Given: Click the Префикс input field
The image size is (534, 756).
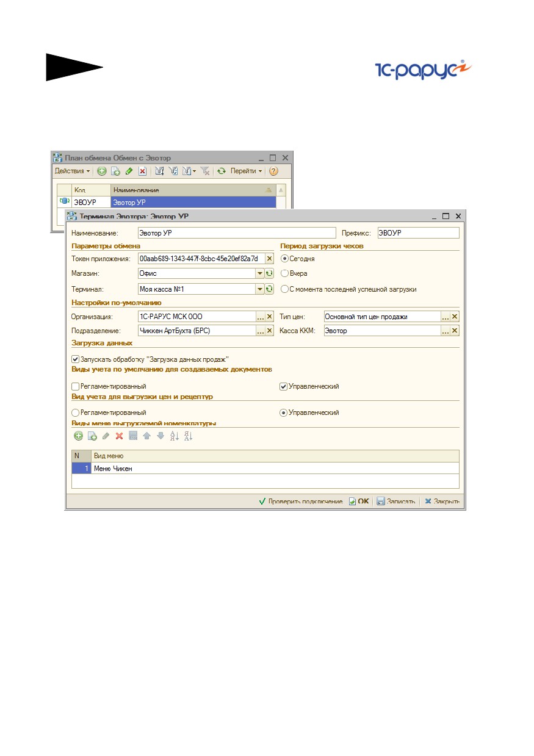Looking at the screenshot, I should click(x=418, y=232).
